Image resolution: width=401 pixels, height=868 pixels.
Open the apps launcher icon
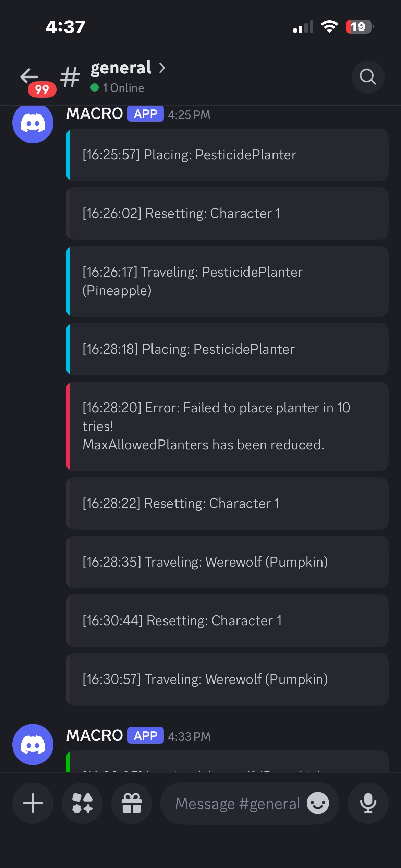tap(82, 803)
